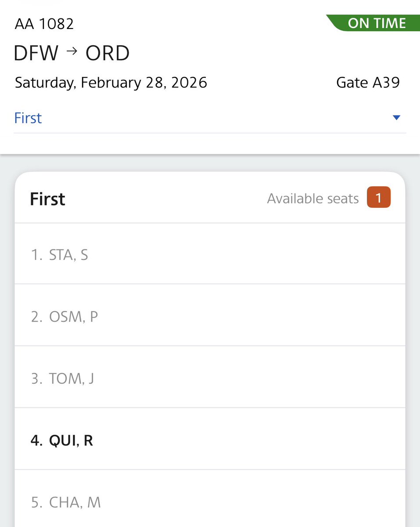Select passenger 5. CHA, M

pos(210,499)
